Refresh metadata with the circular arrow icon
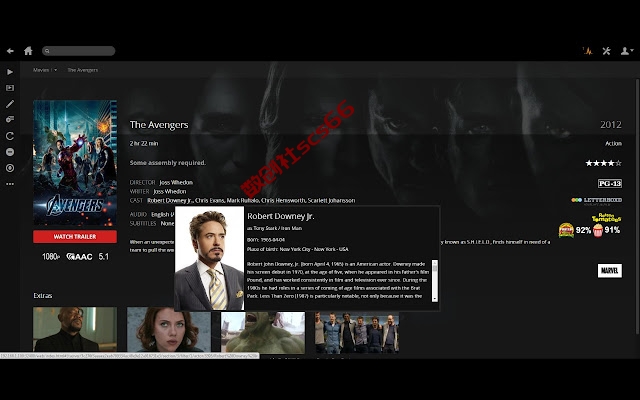 click(x=10, y=136)
